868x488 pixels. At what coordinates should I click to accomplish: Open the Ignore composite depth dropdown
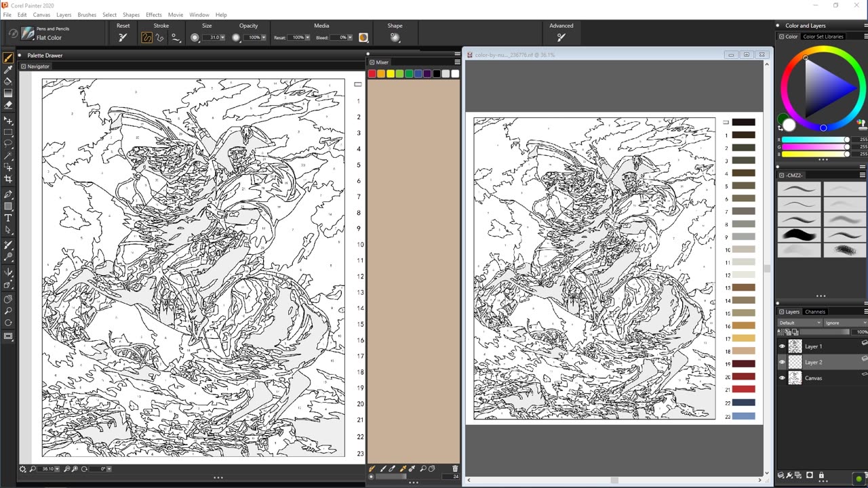click(846, 323)
